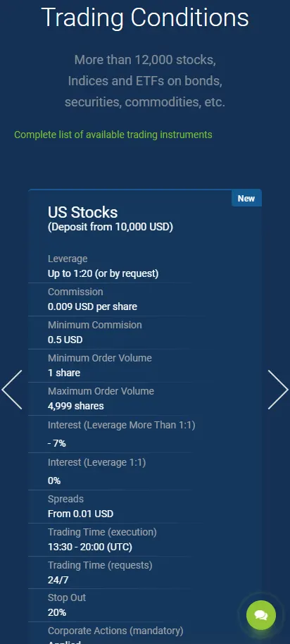Click the Corporate Actions (mandatory) label
This screenshot has height=644, width=290.
click(x=115, y=631)
